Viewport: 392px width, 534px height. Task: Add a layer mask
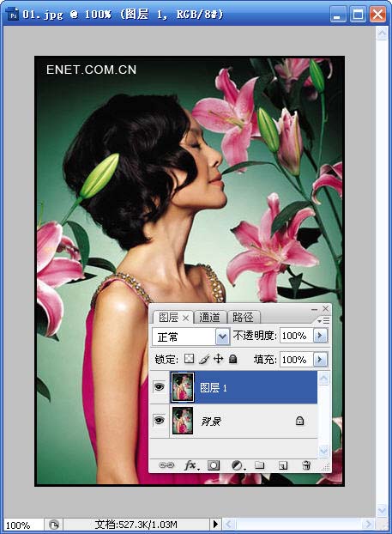click(x=214, y=465)
